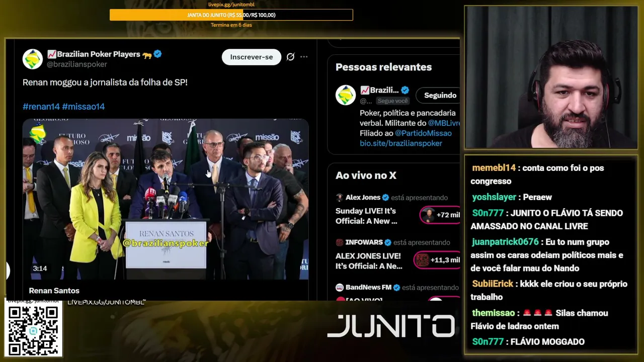Image resolution: width=644 pixels, height=362 pixels.
Task: Click the Alex Jones presenter name
Action: point(363,198)
